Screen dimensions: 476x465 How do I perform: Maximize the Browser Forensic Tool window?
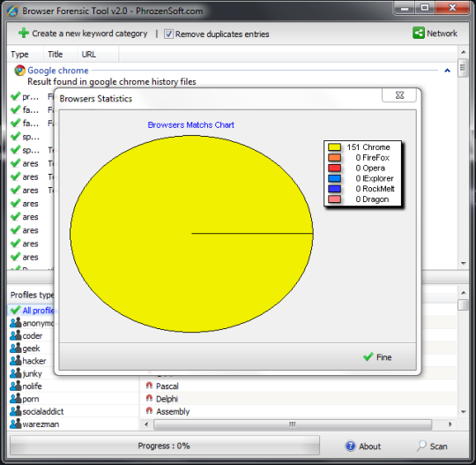pyautogui.click(x=425, y=8)
